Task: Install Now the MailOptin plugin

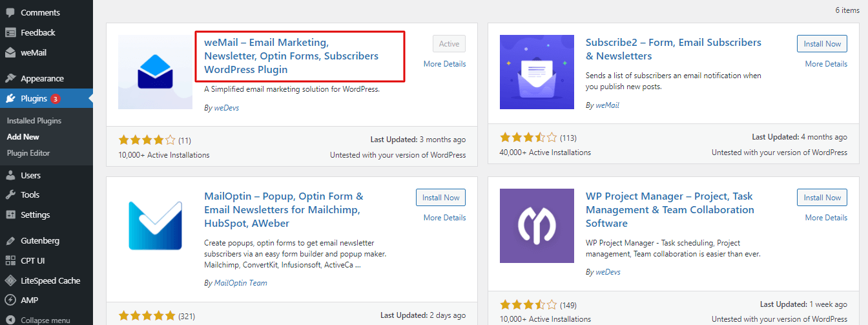Action: point(440,198)
